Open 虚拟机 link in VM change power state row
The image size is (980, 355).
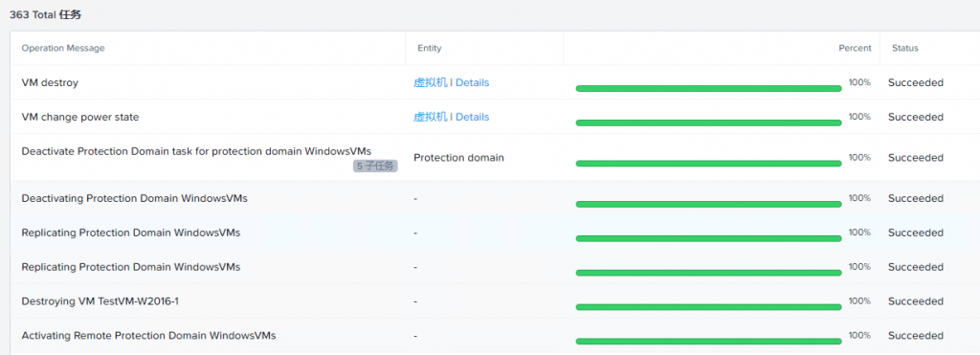(431, 117)
